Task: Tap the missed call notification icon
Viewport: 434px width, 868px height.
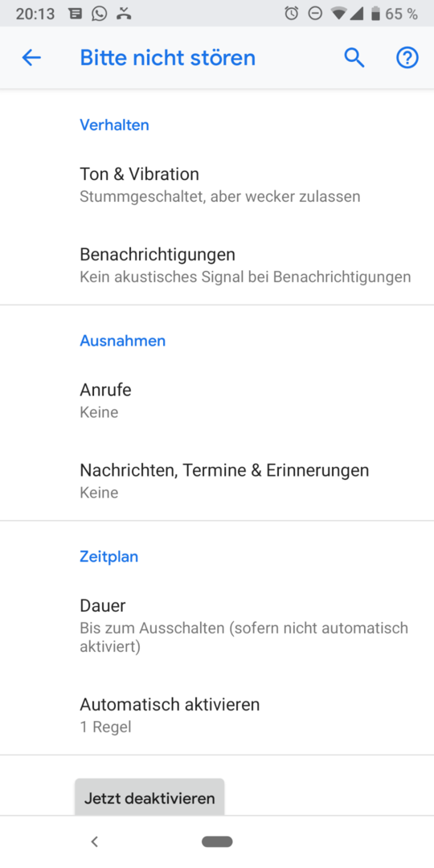Action: click(124, 14)
